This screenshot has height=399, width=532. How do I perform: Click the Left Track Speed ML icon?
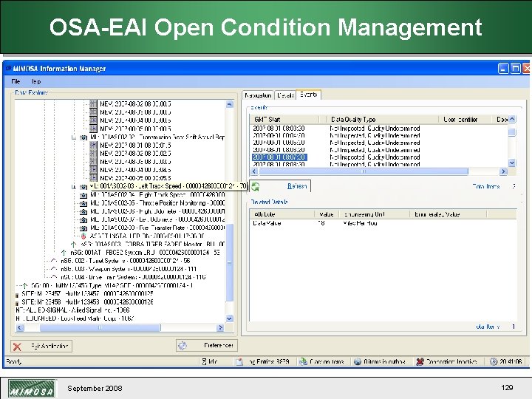83,186
